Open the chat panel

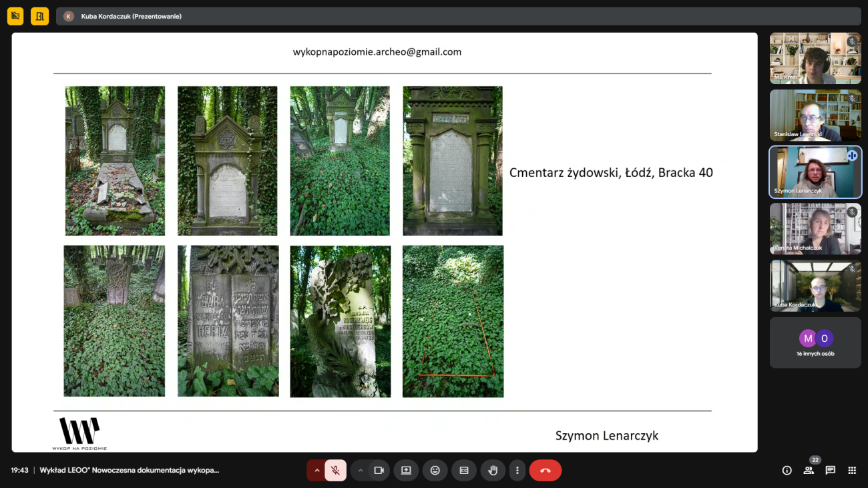click(x=830, y=471)
